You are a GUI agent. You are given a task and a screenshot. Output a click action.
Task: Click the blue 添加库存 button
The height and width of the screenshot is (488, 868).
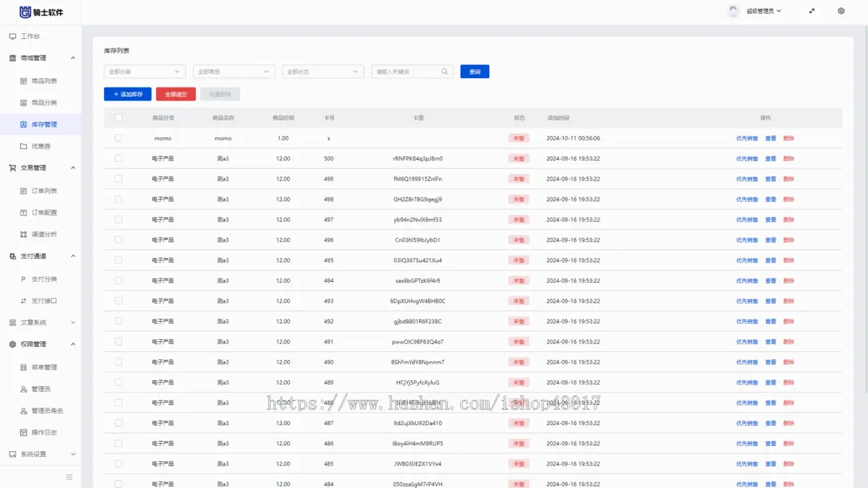click(127, 94)
